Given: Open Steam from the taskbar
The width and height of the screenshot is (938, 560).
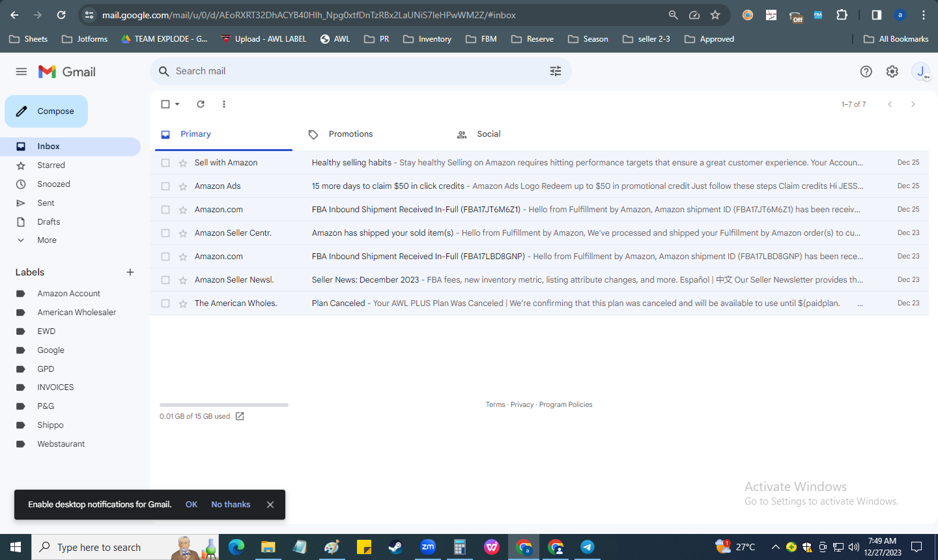Looking at the screenshot, I should click(395, 547).
